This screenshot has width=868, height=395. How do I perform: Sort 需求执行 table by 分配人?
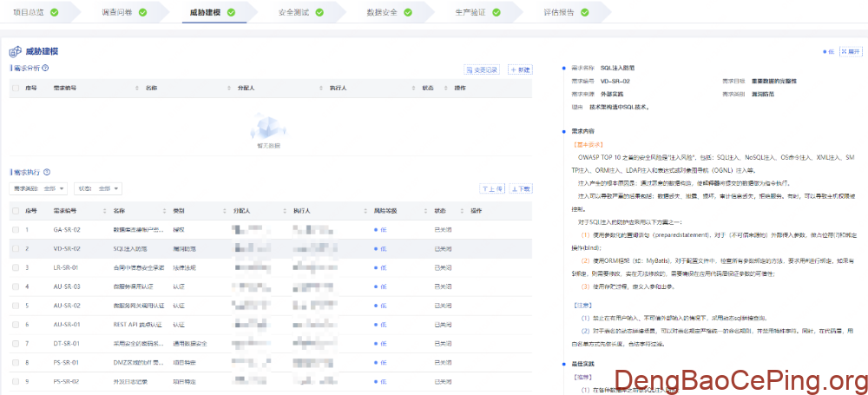pos(285,211)
